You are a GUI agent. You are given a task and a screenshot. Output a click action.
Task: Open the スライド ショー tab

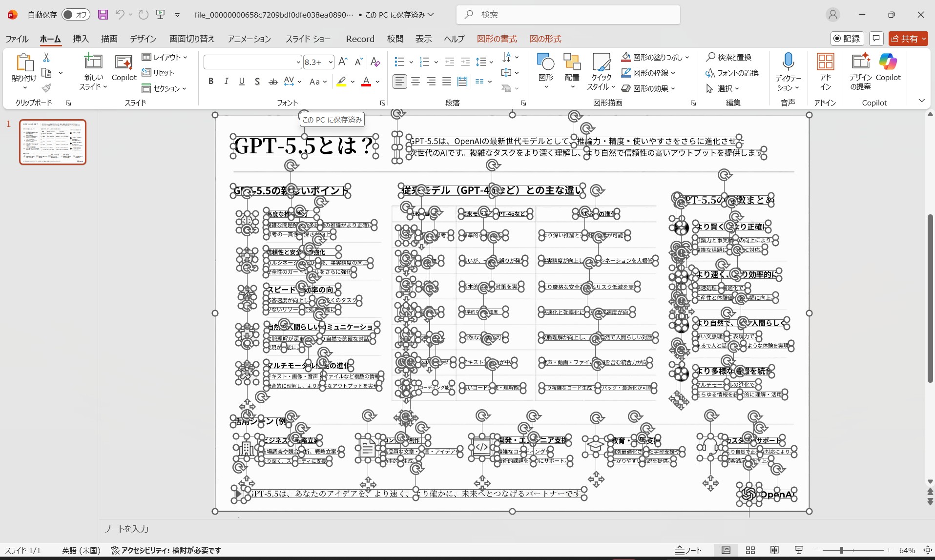[308, 39]
